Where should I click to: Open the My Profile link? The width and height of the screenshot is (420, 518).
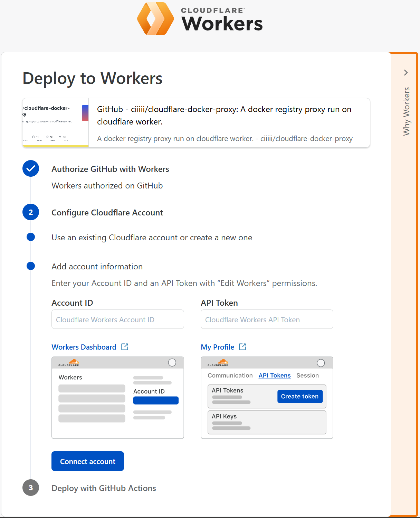pos(218,347)
